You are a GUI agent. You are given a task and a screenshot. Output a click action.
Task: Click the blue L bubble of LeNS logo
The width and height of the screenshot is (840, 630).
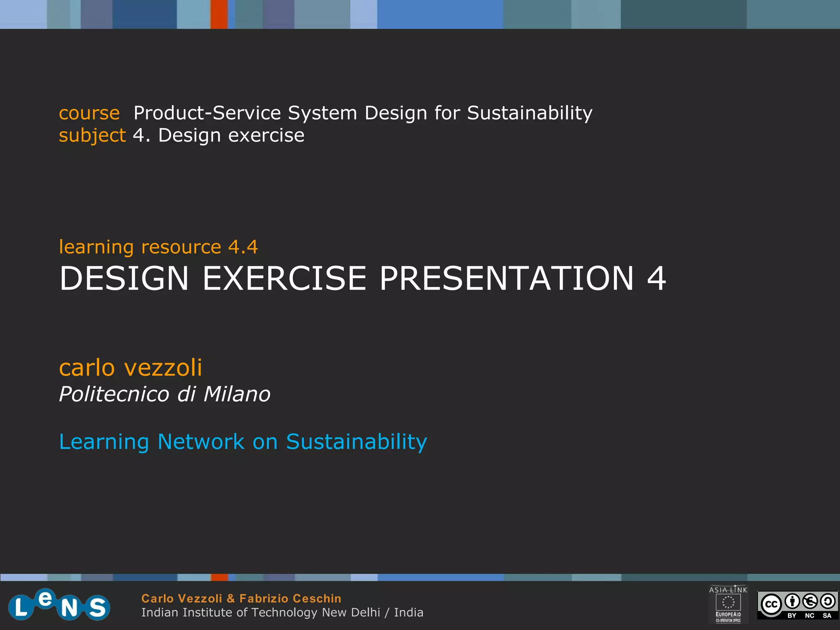(x=21, y=607)
